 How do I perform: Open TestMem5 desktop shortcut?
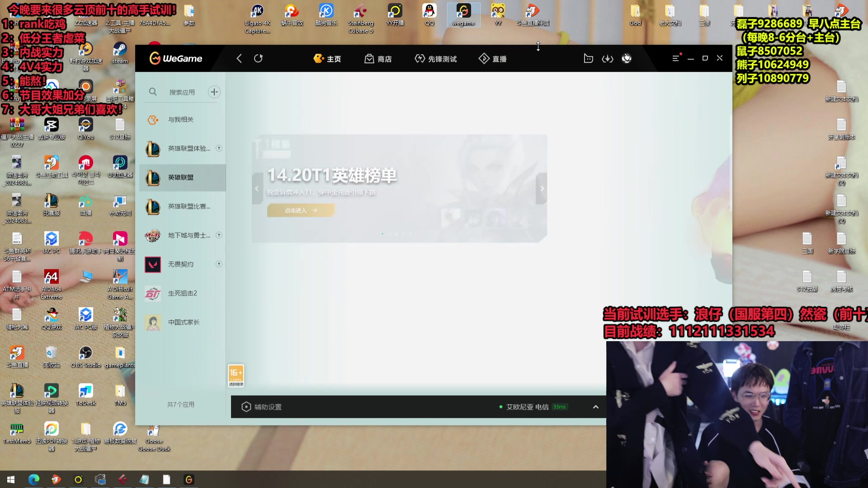click(x=17, y=433)
